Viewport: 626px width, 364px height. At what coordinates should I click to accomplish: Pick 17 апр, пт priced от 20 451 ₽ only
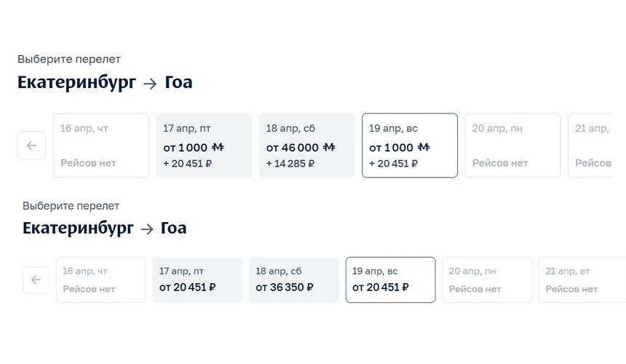tap(197, 280)
